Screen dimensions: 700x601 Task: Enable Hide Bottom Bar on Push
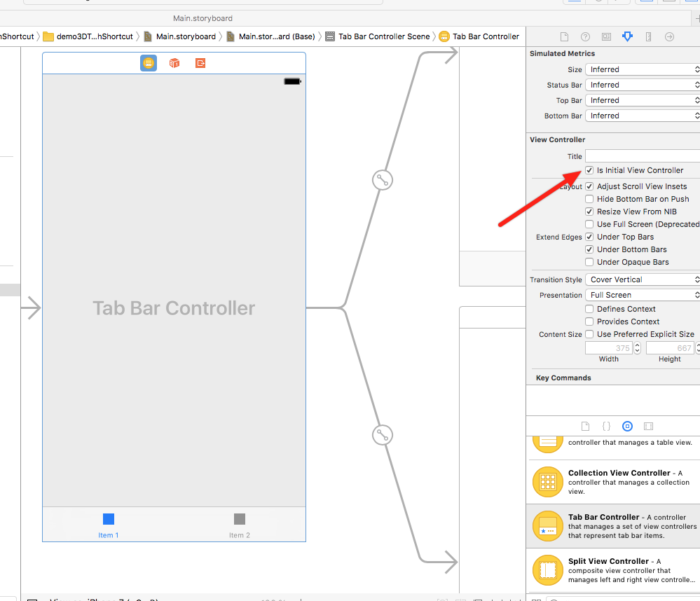pos(590,199)
